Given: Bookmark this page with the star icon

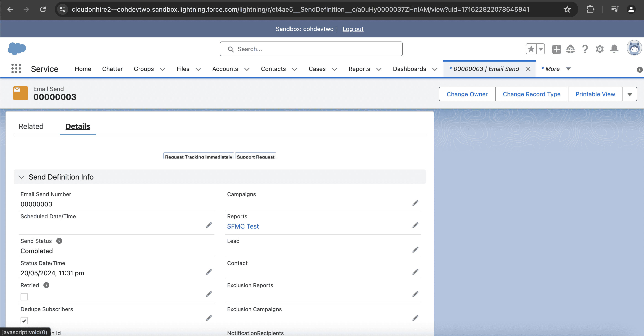Looking at the screenshot, I should (x=567, y=10).
